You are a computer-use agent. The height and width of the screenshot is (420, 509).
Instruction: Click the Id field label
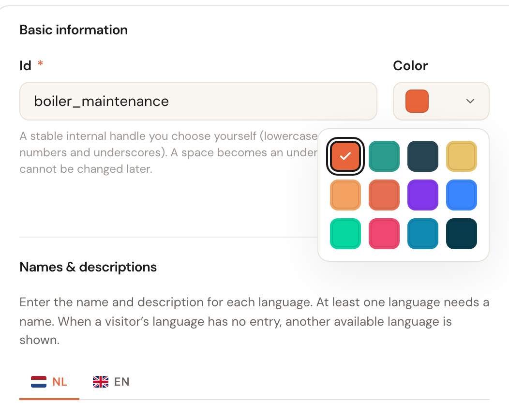point(25,66)
